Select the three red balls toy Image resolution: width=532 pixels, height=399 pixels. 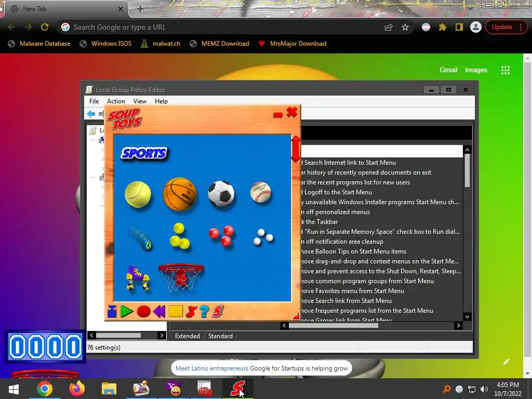tap(221, 235)
